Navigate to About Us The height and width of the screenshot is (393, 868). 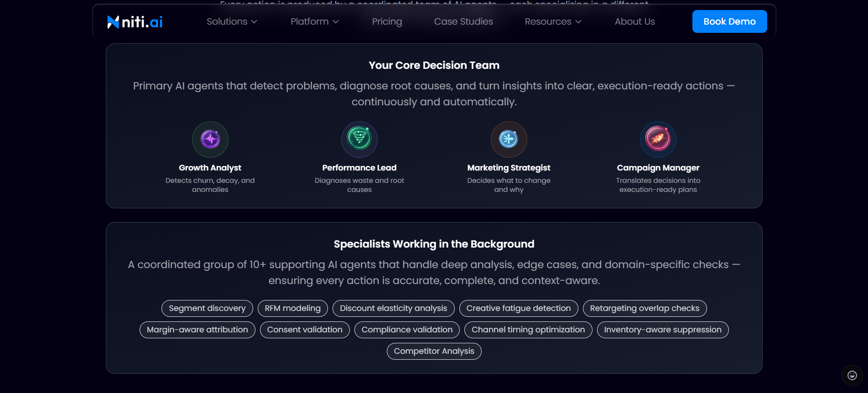click(x=634, y=21)
